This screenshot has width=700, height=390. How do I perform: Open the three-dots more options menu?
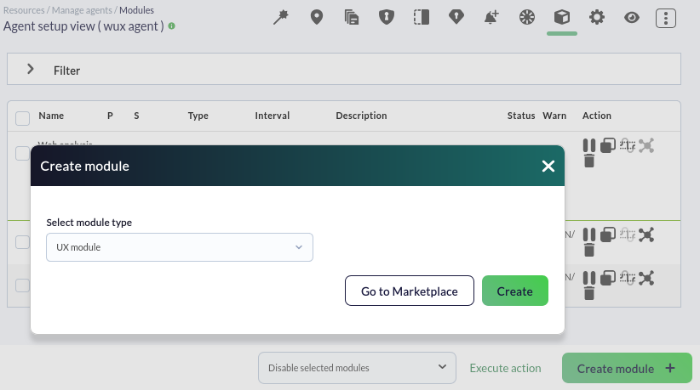coord(666,18)
